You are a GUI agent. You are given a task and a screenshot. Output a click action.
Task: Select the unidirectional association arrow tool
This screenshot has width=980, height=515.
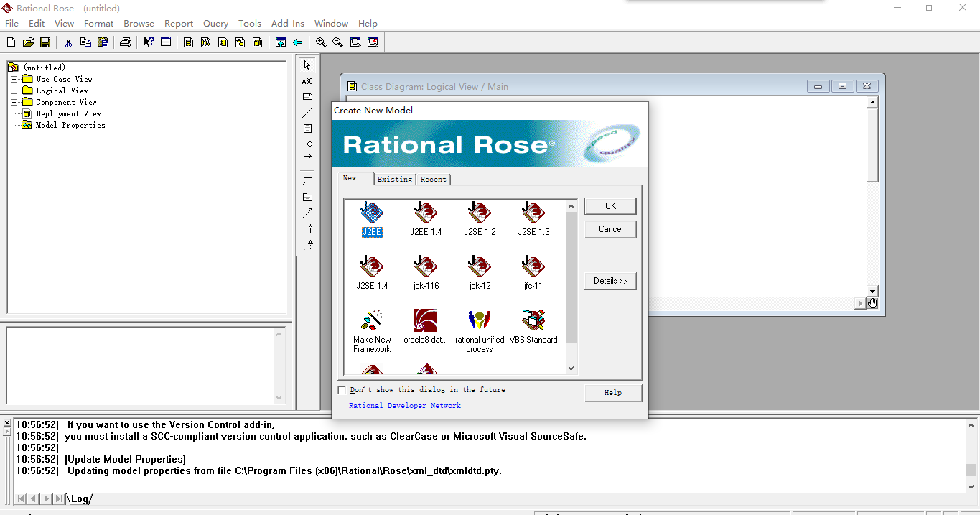pos(307,159)
